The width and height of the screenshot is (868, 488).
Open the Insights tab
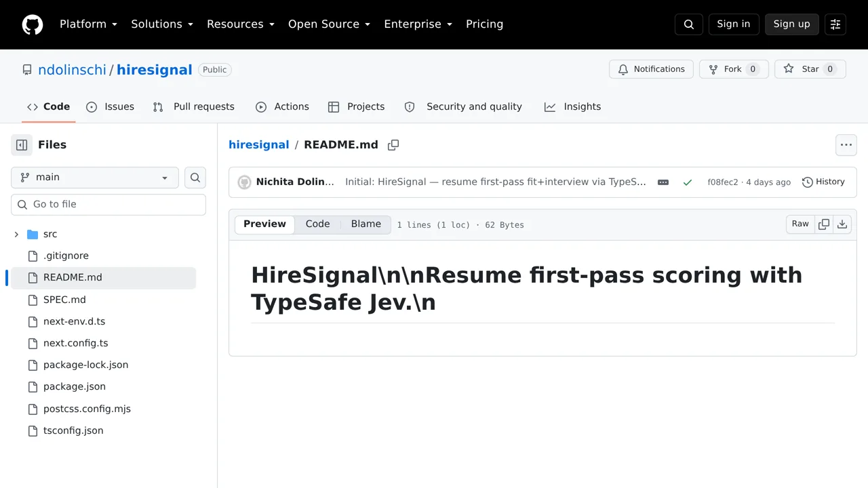[573, 107]
